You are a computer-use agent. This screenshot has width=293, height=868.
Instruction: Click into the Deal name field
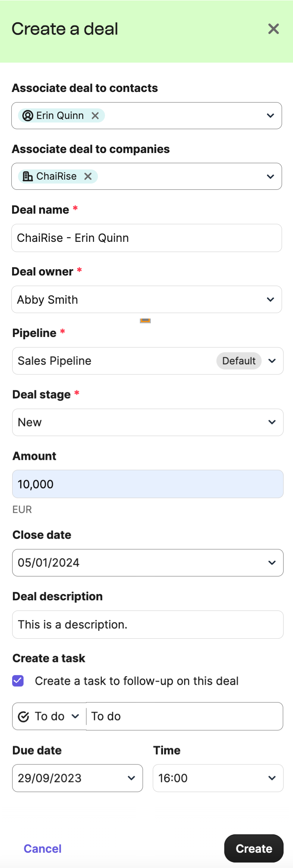pos(146,238)
